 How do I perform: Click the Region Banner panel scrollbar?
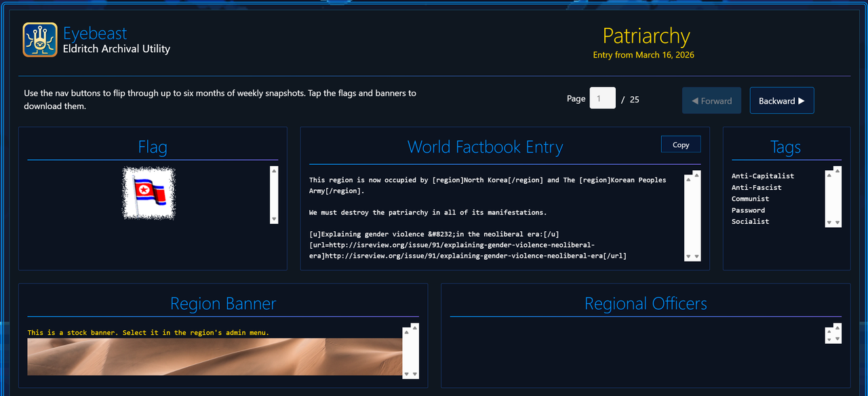click(411, 351)
